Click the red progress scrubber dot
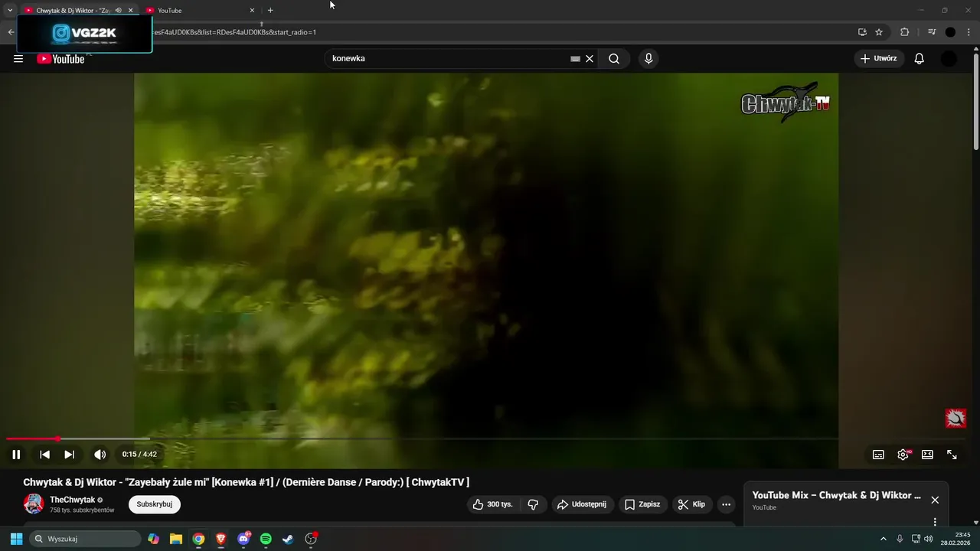Screen dimensions: 980x551 click(x=57, y=439)
